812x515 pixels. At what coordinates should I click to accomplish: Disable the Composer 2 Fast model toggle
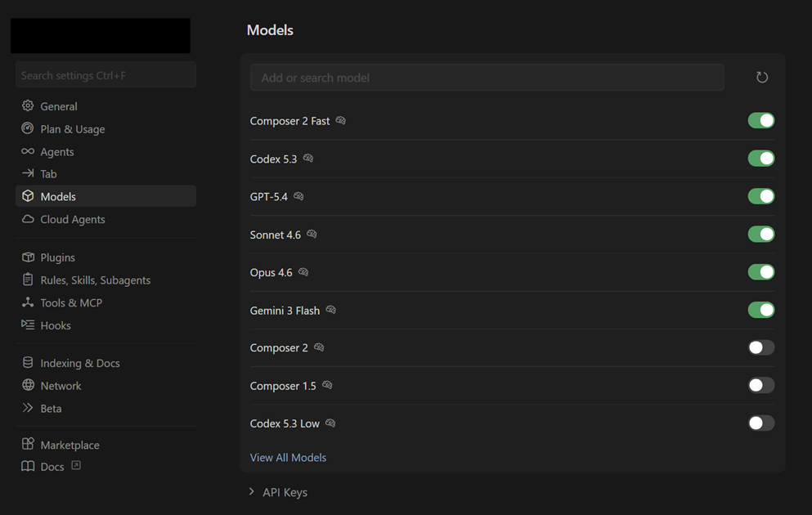pos(760,121)
